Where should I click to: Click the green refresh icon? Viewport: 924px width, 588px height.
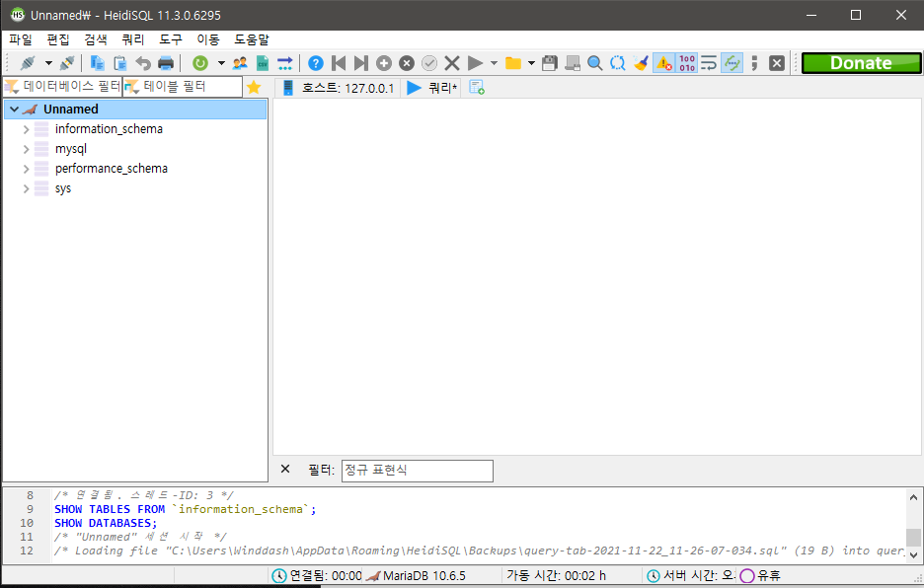point(200,63)
